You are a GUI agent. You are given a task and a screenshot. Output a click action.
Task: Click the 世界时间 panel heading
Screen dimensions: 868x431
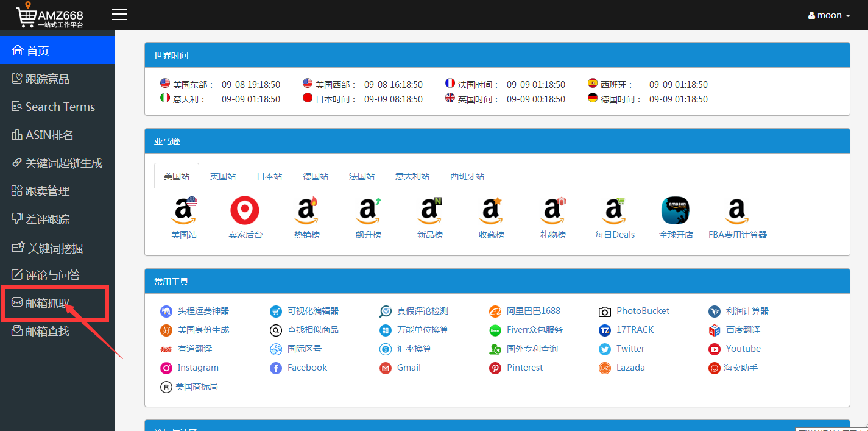coord(497,55)
